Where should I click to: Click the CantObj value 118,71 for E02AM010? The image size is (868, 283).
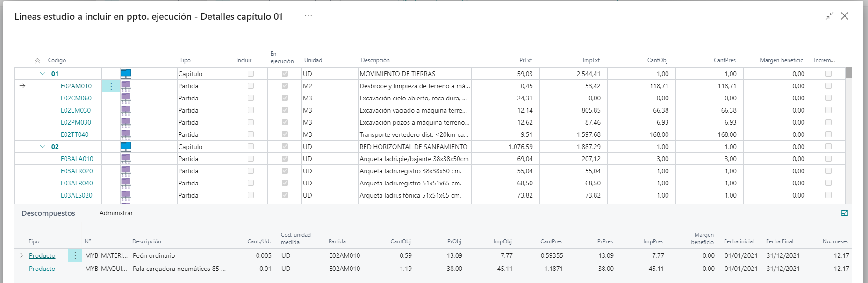[x=659, y=86]
